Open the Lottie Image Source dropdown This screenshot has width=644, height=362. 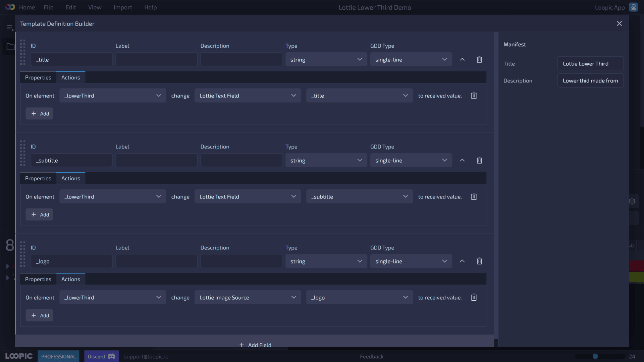(248, 297)
